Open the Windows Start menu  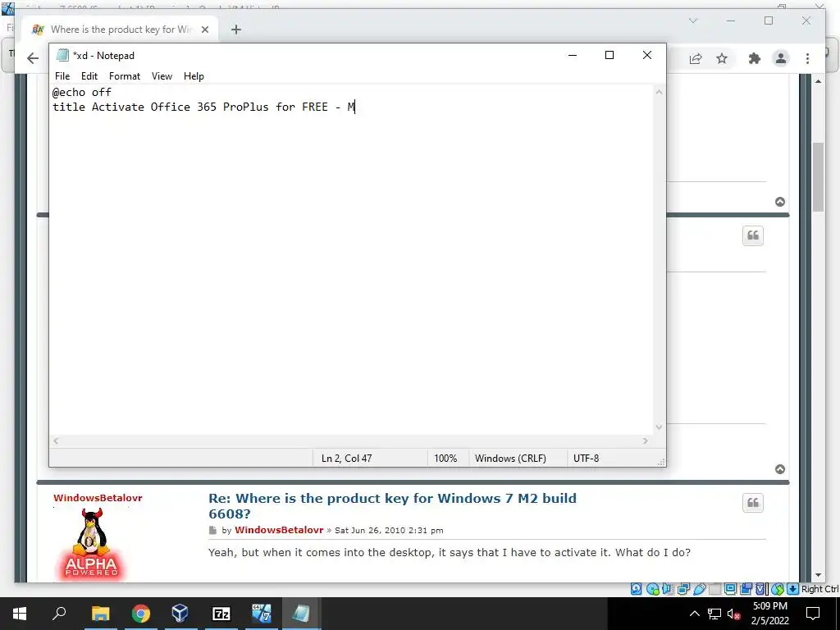click(x=20, y=614)
